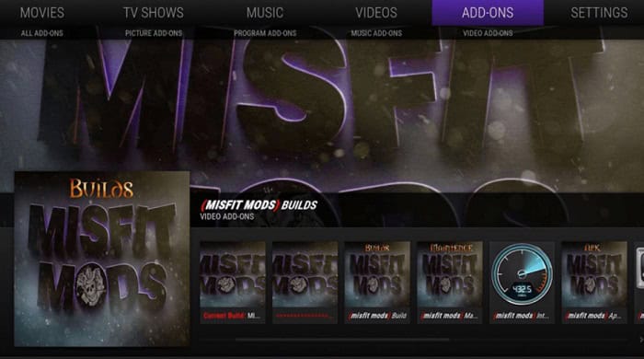Select the red asterisk separator tile
Image resolution: width=644 pixels, height=359 pixels.
pos(305,283)
